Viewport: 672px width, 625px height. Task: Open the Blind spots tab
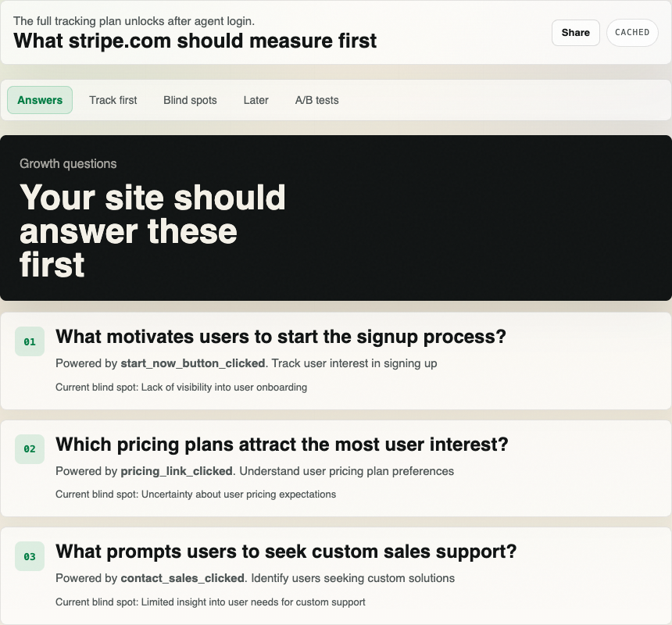[x=189, y=100]
